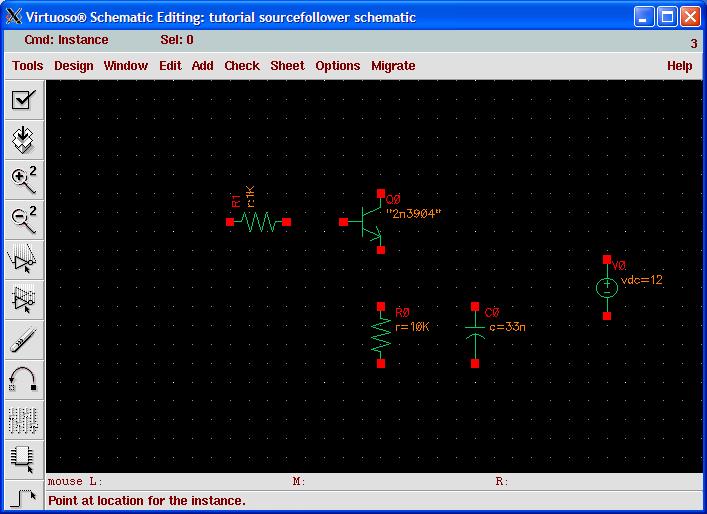Select the Q0 transistor symbol
The image size is (707, 514).
(371, 222)
